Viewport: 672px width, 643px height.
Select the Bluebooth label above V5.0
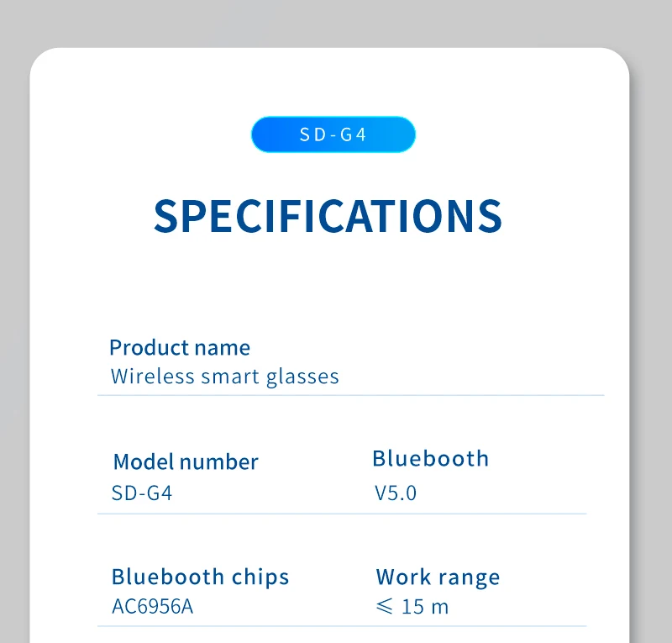tap(430, 458)
